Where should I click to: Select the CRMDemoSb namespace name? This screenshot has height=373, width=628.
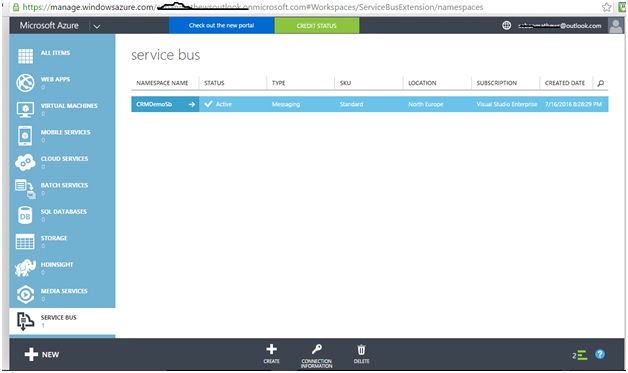[154, 104]
